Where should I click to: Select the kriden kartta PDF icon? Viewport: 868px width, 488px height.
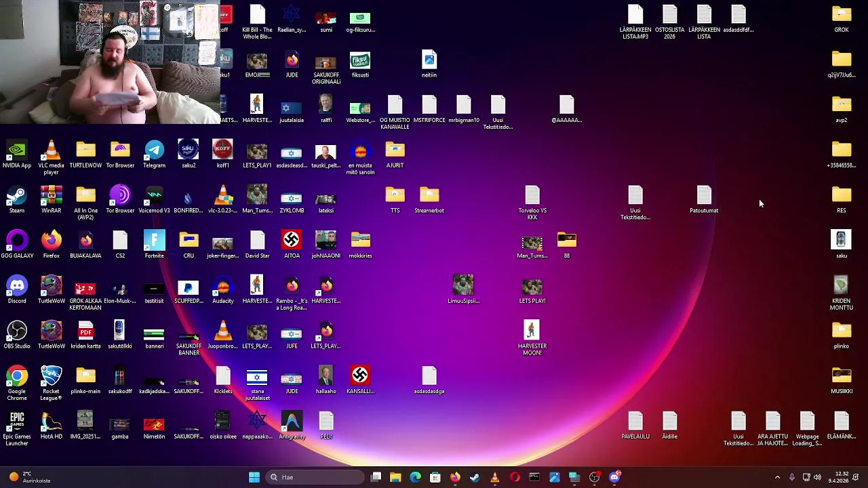tap(85, 335)
